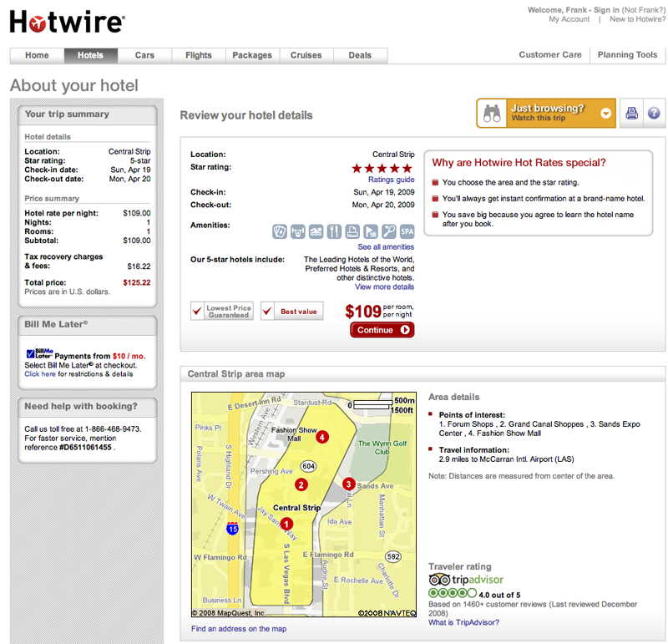The width and height of the screenshot is (668, 644).
Task: Click the Wynn Golf Club label on the map
Action: 382,448
